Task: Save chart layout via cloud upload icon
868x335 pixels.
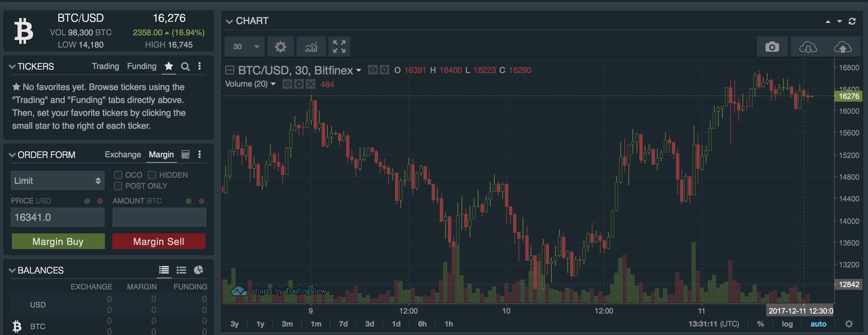Action: click(843, 47)
